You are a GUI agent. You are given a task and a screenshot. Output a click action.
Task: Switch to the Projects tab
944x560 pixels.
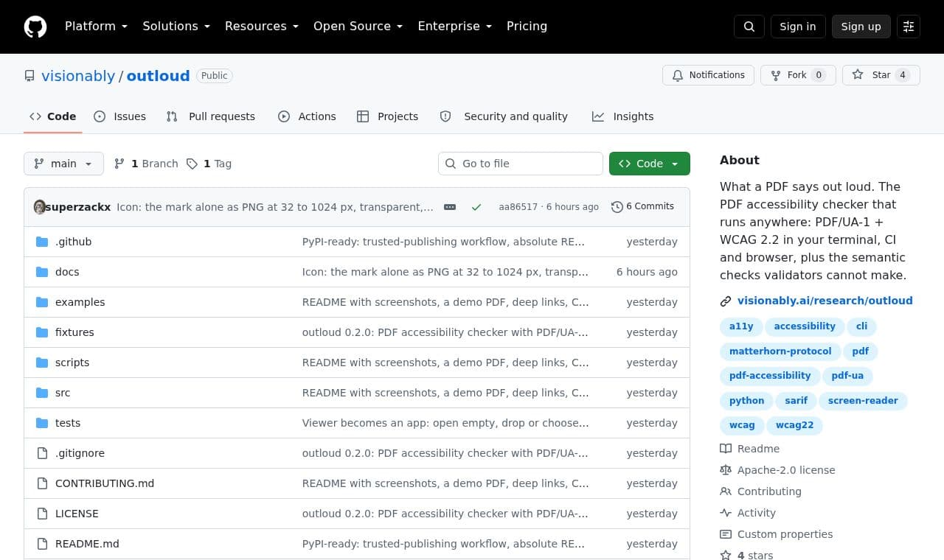pos(388,116)
